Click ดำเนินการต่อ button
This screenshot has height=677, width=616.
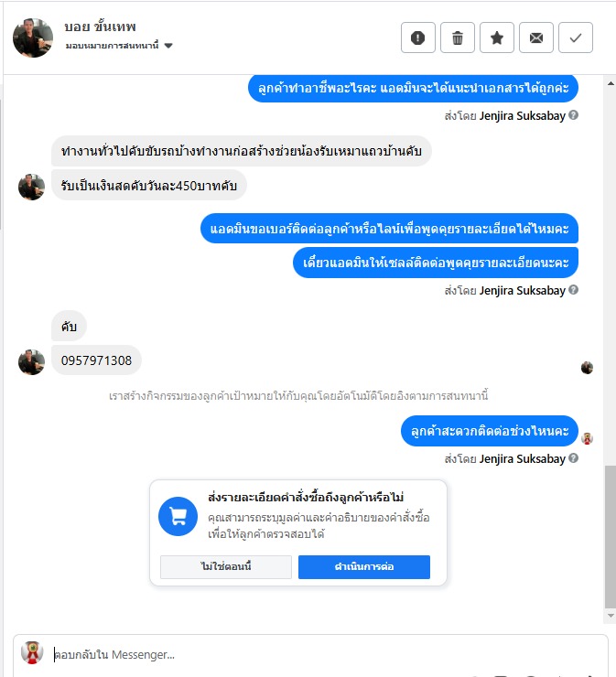(x=364, y=566)
